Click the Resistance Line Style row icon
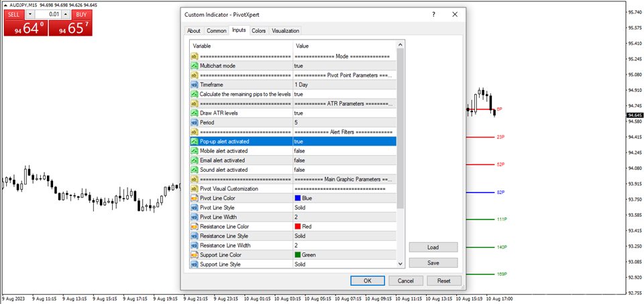 tap(195, 236)
